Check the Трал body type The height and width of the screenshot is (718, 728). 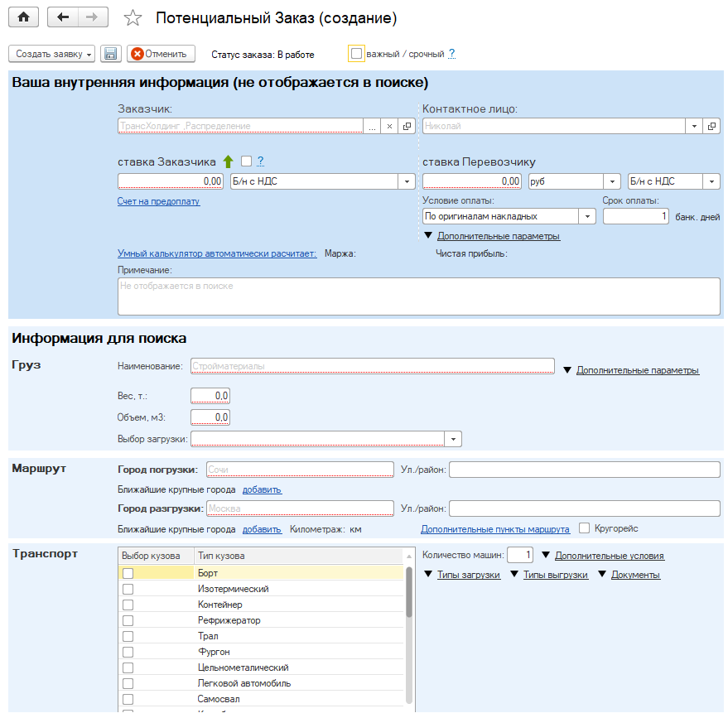tap(128, 636)
